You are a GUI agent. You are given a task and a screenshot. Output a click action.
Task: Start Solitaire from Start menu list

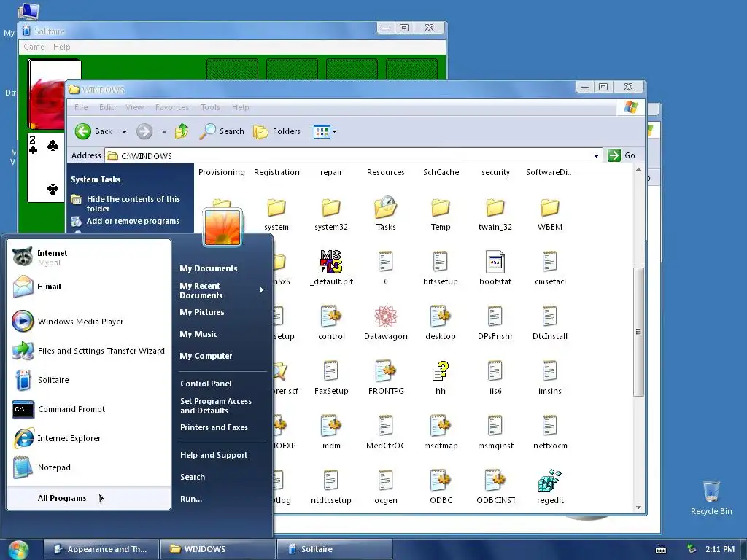point(88,380)
